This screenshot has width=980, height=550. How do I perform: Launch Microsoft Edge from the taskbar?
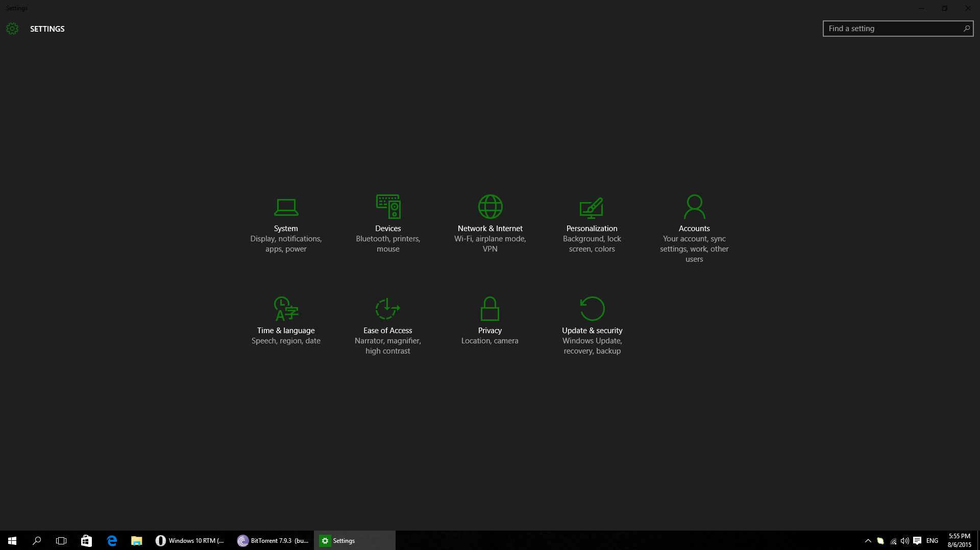coord(112,541)
